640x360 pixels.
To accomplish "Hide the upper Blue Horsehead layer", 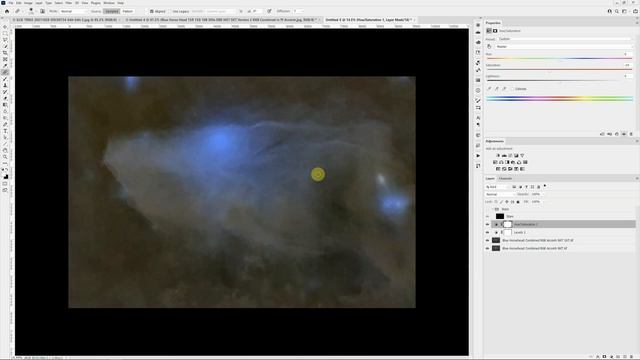I will pos(487,240).
